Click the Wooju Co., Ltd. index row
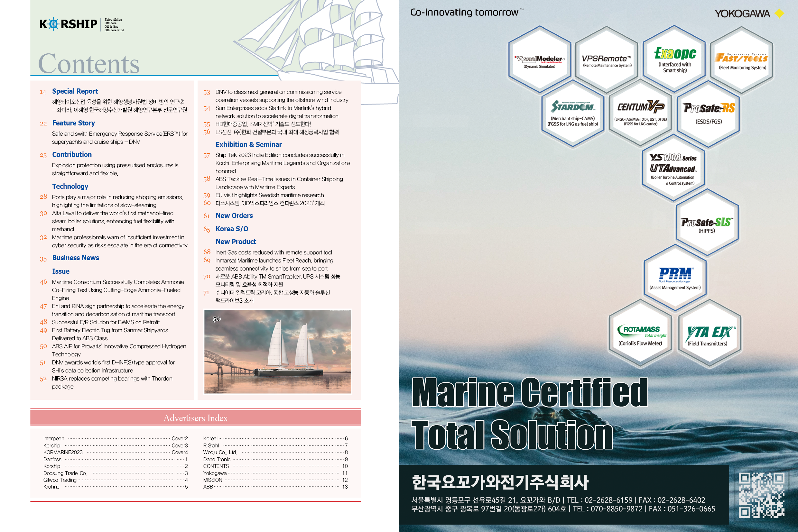Screen dimensions: 798x532 pyautogui.click(x=276, y=452)
